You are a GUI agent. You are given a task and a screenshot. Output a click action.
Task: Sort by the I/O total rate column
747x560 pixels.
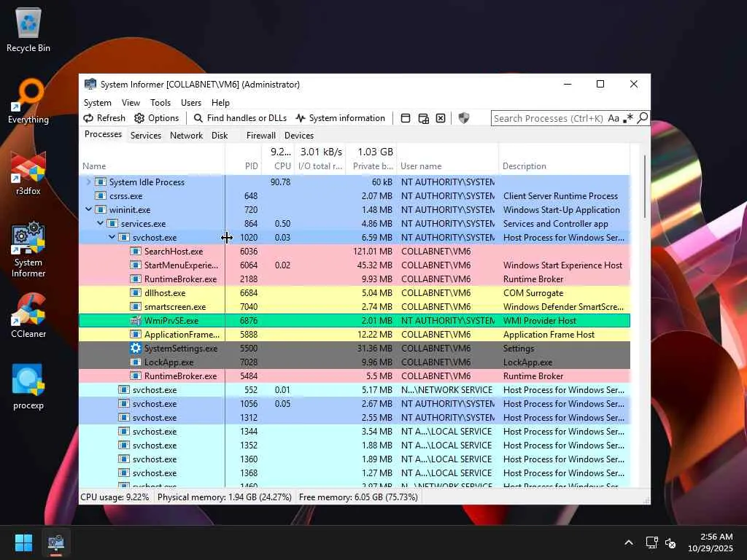320,160
